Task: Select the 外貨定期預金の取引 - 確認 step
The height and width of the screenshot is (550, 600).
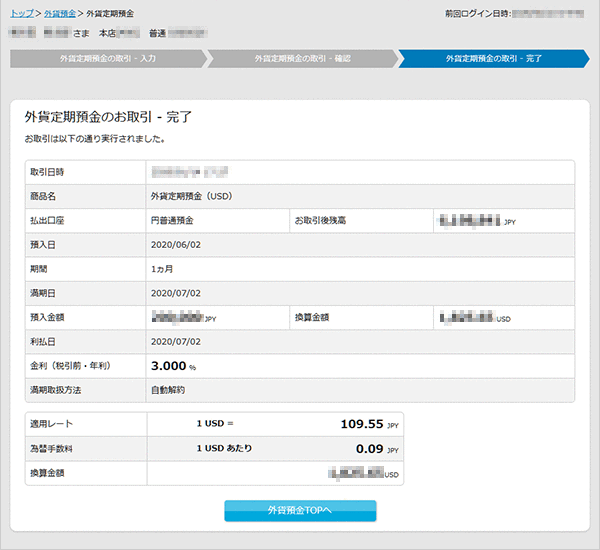Action: click(300, 58)
